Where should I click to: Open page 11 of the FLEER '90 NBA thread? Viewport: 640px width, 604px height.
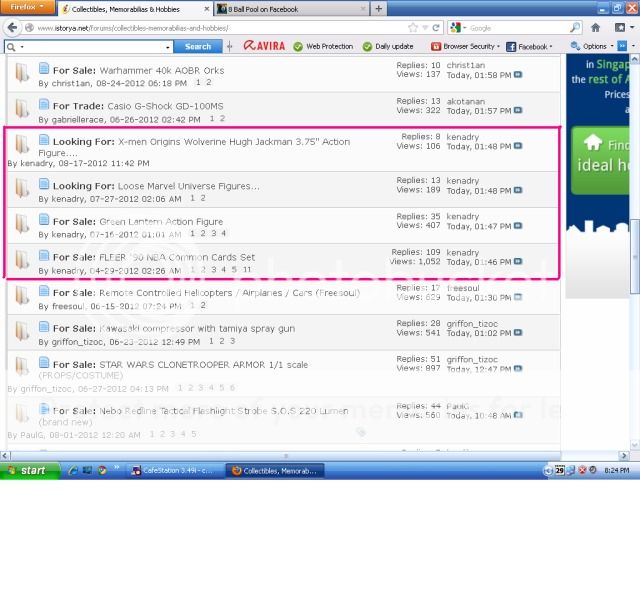tap(246, 270)
